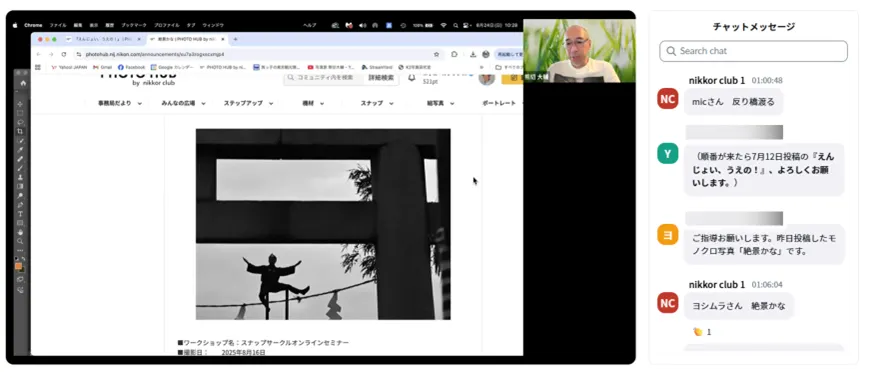Open the Yahoo! JAPAN bookmark

pyautogui.click(x=69, y=67)
